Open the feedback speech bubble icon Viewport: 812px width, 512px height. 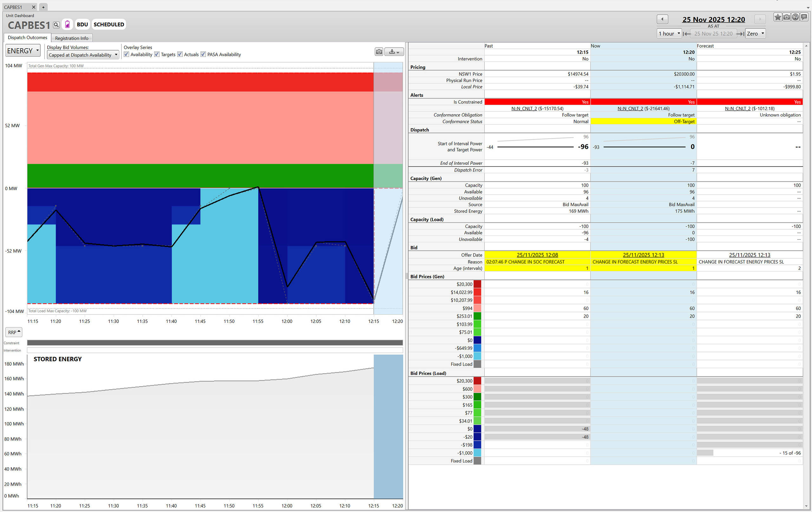[x=804, y=17]
